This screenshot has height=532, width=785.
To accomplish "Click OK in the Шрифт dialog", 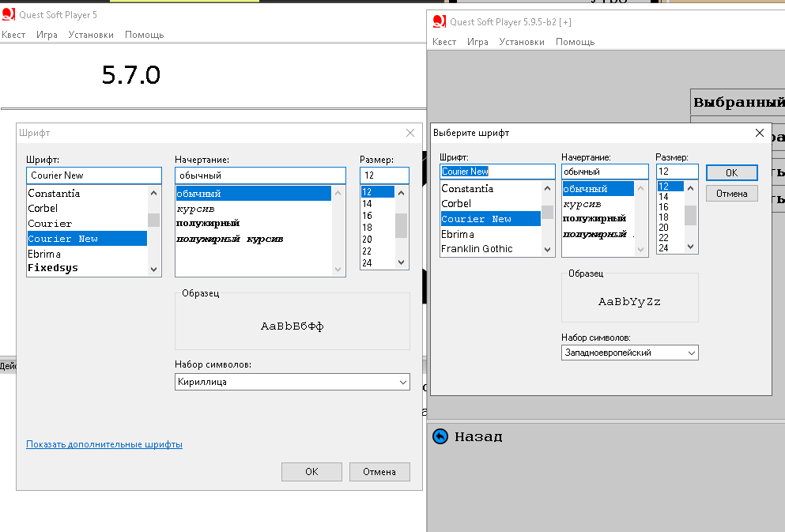I will tap(311, 472).
